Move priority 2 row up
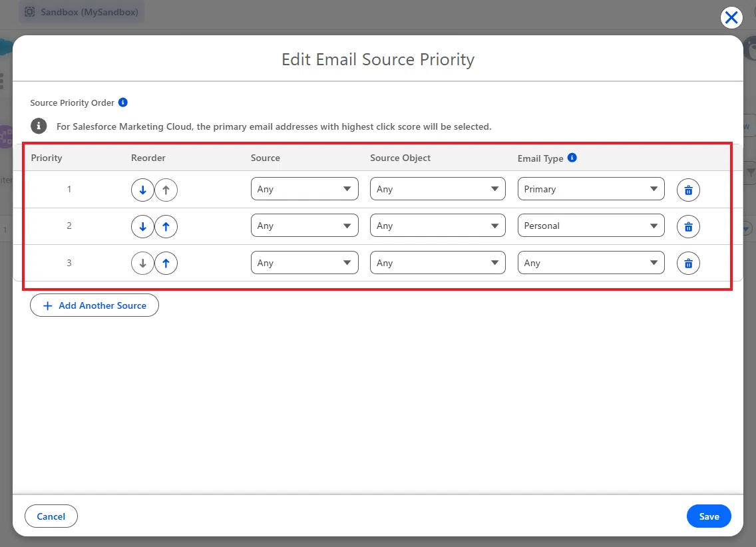 166,226
